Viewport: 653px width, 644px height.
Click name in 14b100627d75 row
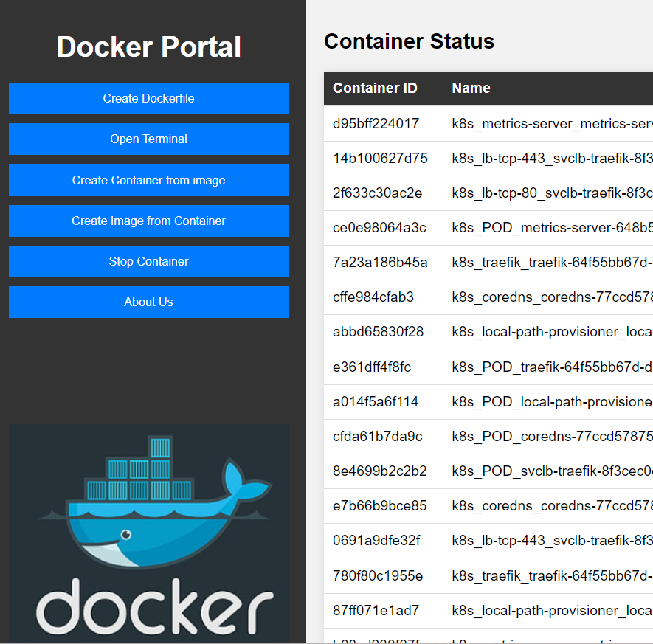552,158
